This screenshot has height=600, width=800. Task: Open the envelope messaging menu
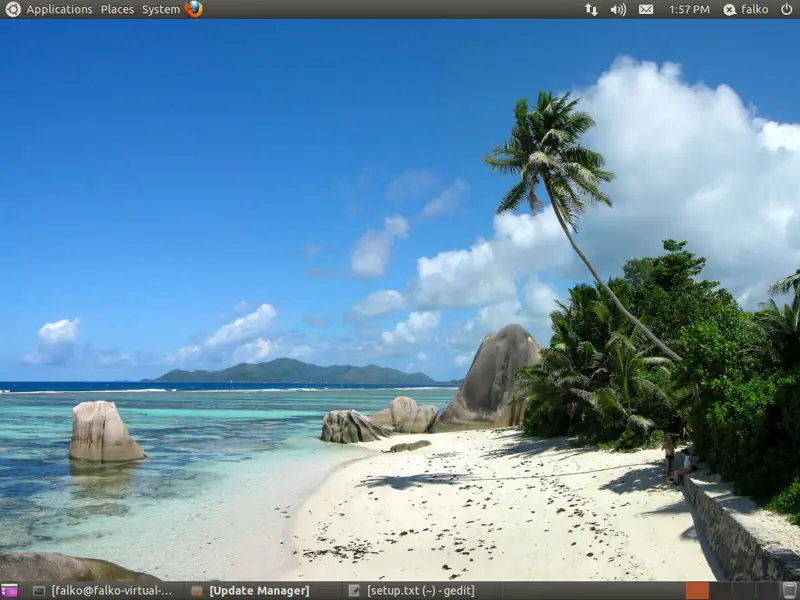tap(646, 9)
